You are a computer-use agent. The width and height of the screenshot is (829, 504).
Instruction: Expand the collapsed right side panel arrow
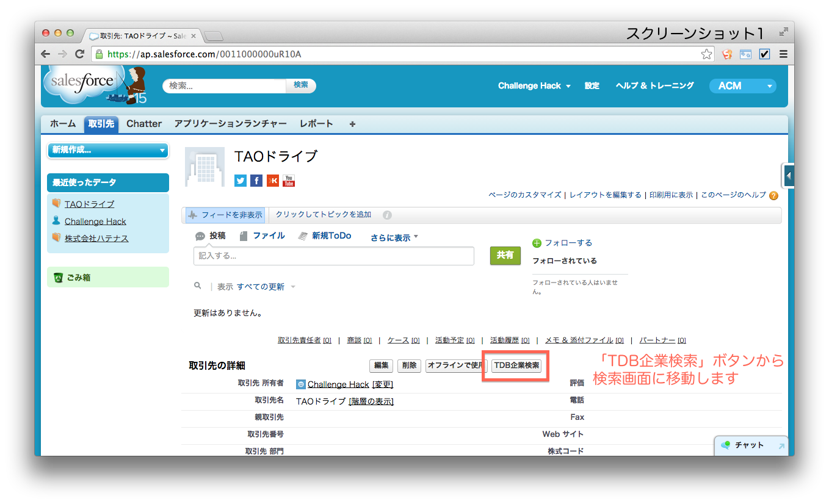click(x=789, y=176)
